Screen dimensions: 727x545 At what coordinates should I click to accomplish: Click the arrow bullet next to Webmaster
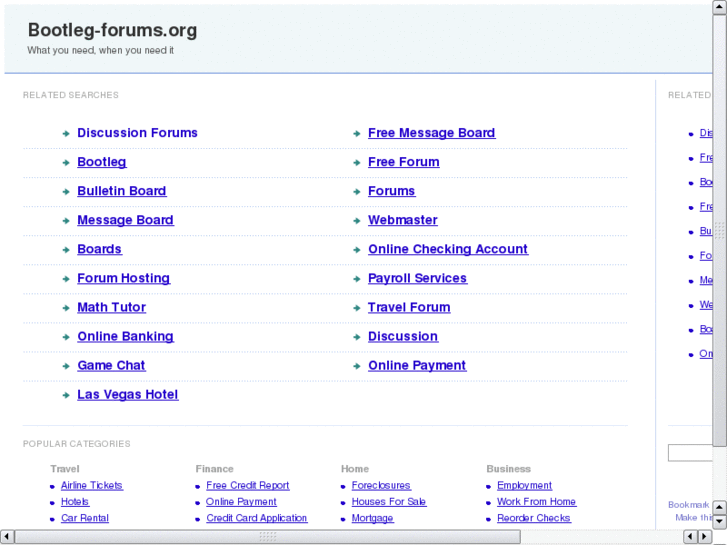click(357, 221)
